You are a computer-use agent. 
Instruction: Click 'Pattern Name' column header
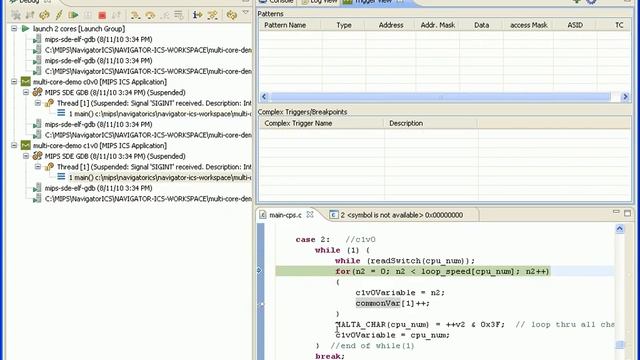pyautogui.click(x=290, y=25)
